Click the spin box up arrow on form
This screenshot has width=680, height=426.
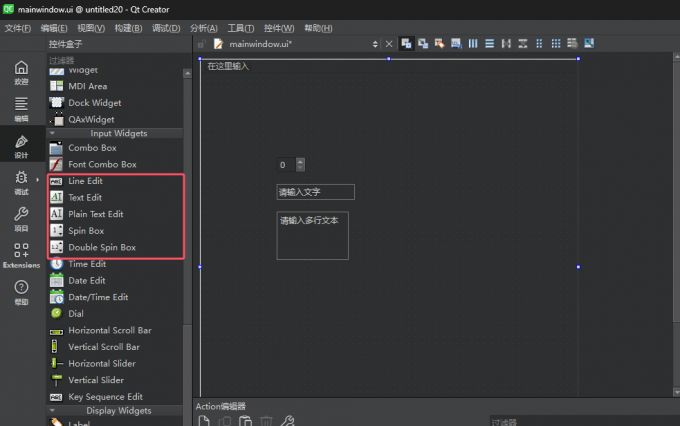pos(300,161)
